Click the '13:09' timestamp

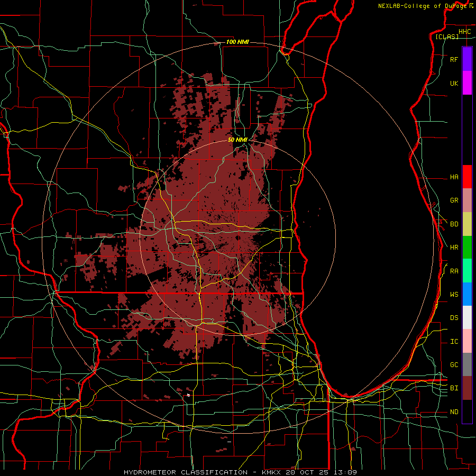[345, 472]
